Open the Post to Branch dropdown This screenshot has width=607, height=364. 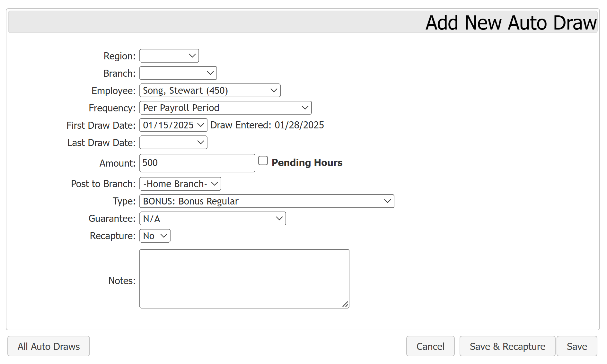[180, 184]
